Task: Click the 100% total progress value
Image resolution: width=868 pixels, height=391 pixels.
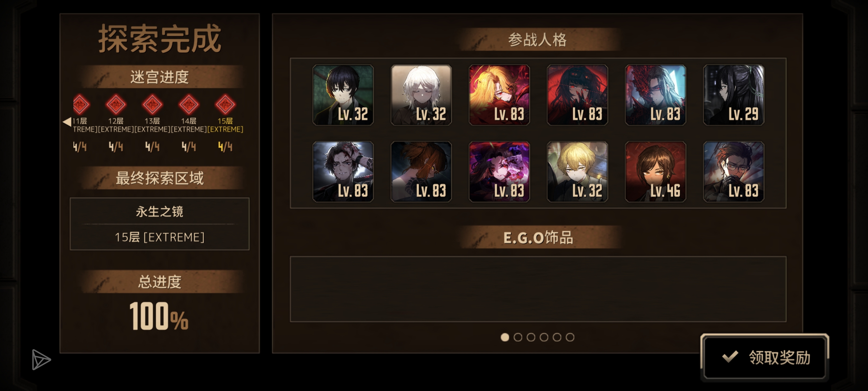Action: [159, 316]
